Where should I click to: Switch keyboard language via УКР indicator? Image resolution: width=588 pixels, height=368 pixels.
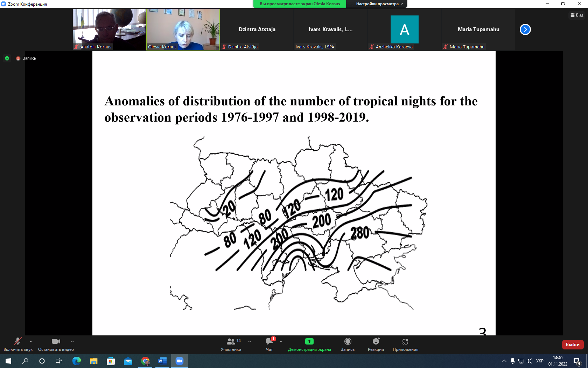[x=540, y=361]
